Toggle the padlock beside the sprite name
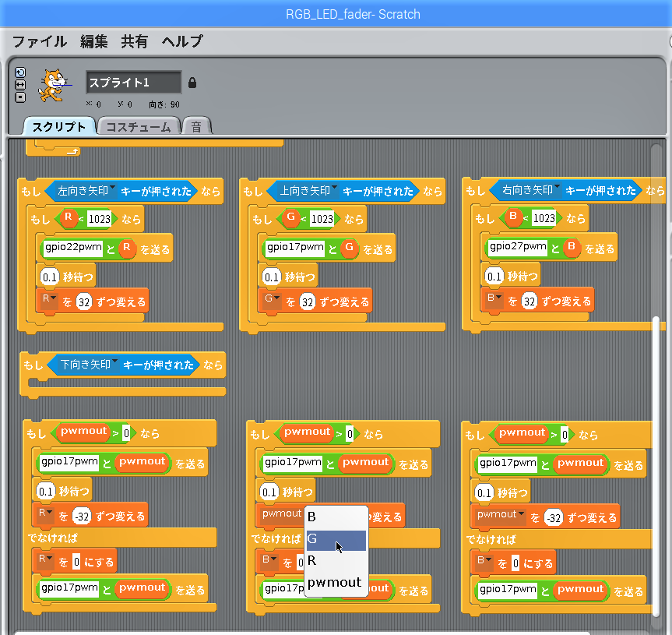The image size is (672, 635). tap(192, 83)
